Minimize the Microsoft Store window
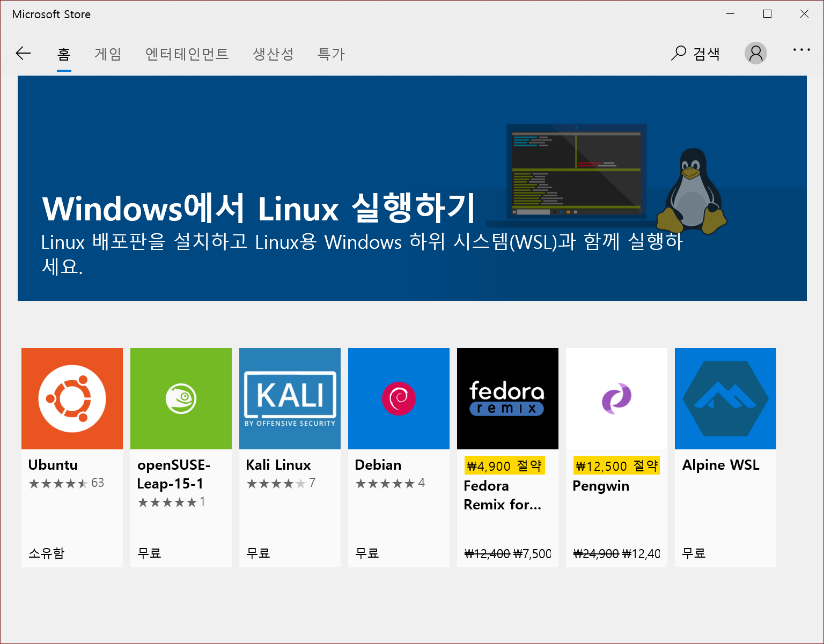The height and width of the screenshot is (644, 824). pos(730,14)
